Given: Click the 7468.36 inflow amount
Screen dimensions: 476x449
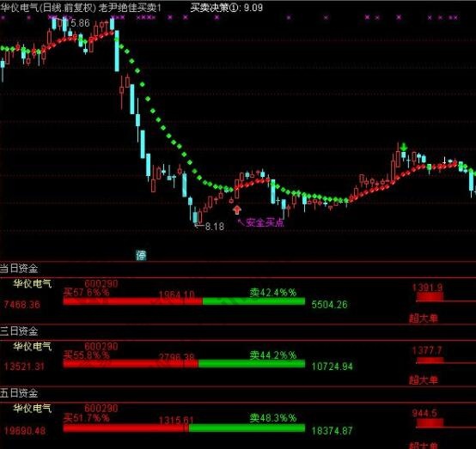Looking at the screenshot, I should tap(21, 304).
